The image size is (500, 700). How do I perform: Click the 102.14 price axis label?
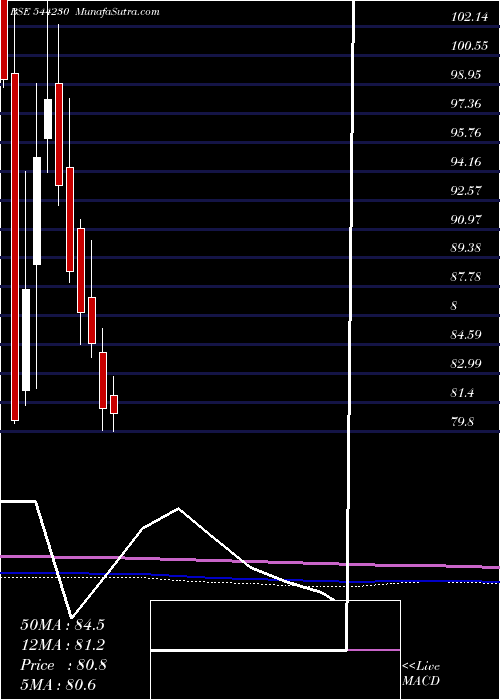click(468, 17)
